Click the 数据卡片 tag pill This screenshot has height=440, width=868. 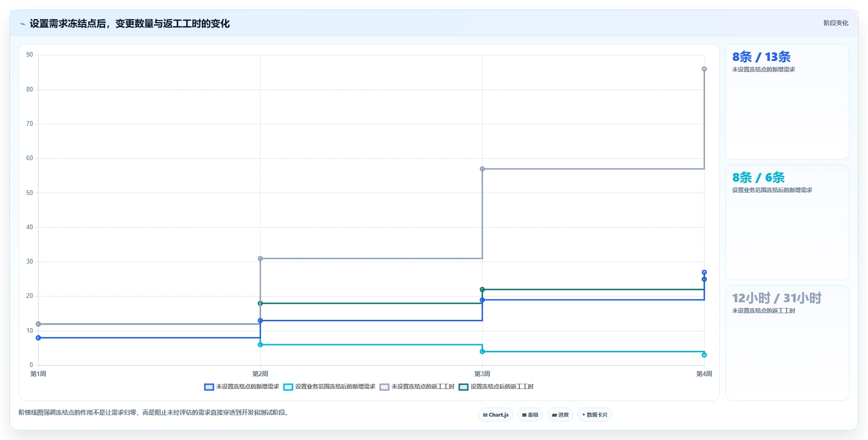click(x=595, y=415)
